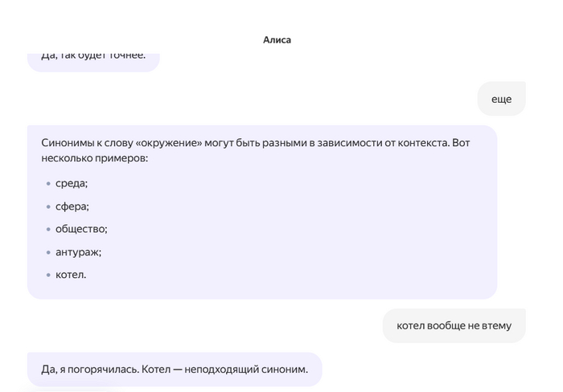Click the bullet dot beside 'сфера;'
The image size is (563, 392).
[x=48, y=206]
